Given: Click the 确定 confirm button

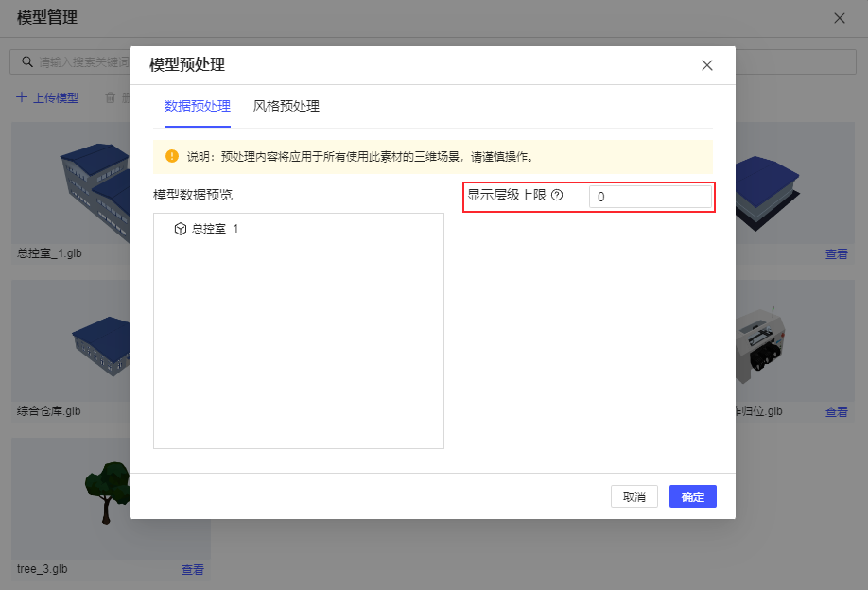Looking at the screenshot, I should click(x=692, y=496).
